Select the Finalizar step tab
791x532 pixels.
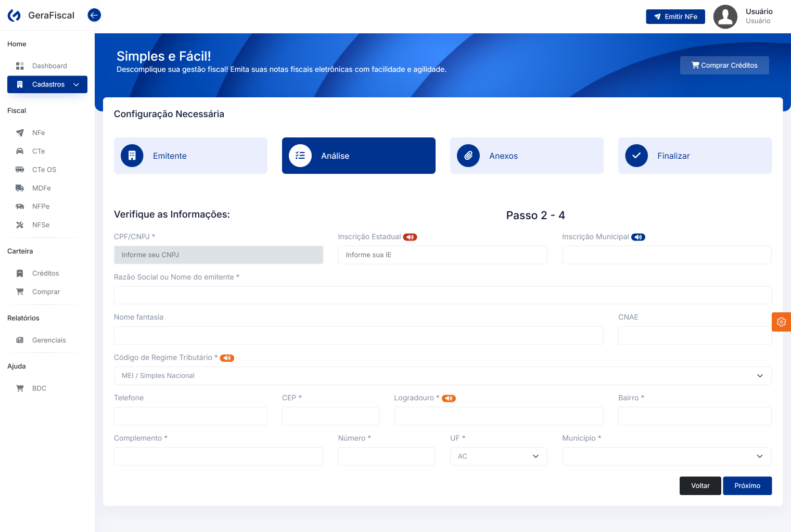[695, 156]
